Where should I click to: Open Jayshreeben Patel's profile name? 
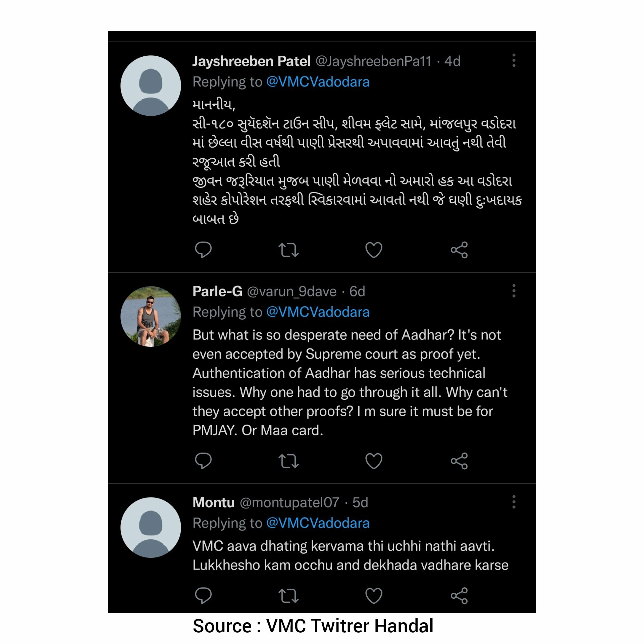click(x=252, y=61)
